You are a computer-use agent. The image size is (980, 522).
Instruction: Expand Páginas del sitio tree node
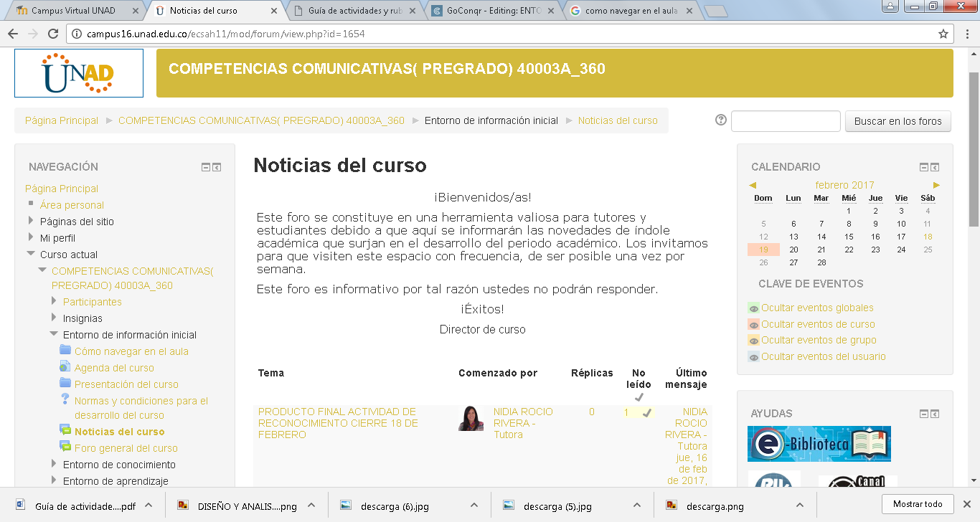[31, 222]
